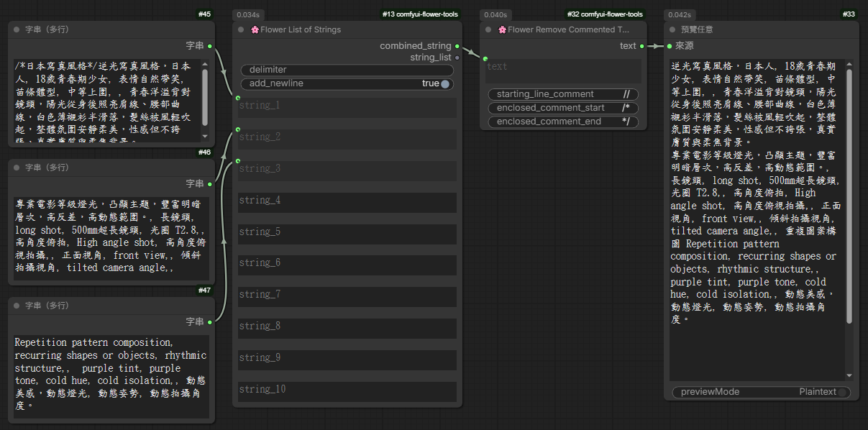Click the string_10 text field
Viewport: 868px width, 430px height.
pos(347,392)
